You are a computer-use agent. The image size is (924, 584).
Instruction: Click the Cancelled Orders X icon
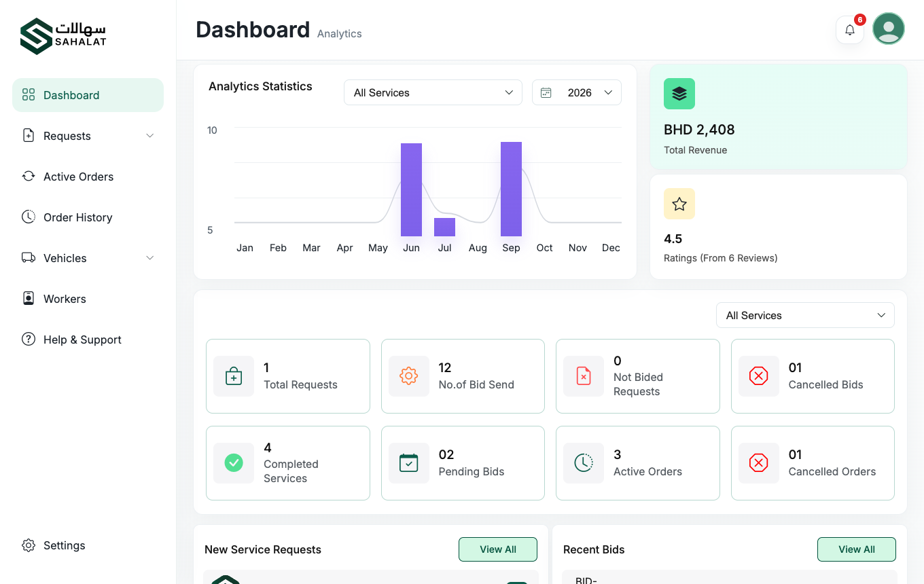tap(758, 463)
